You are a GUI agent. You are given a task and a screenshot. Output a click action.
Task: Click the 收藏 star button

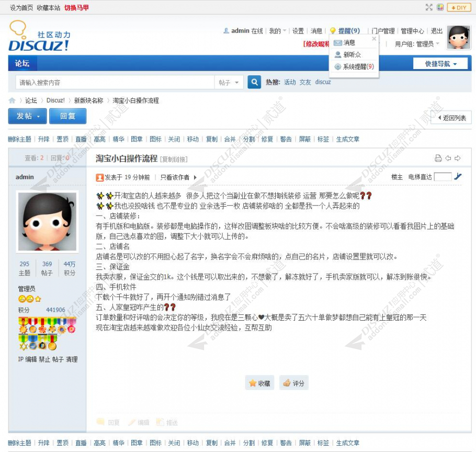coord(259,383)
